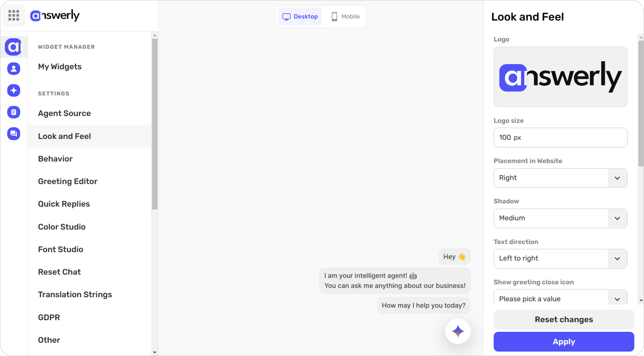The image size is (644, 356).
Task: Go to Greeting Editor settings
Action: (x=68, y=181)
